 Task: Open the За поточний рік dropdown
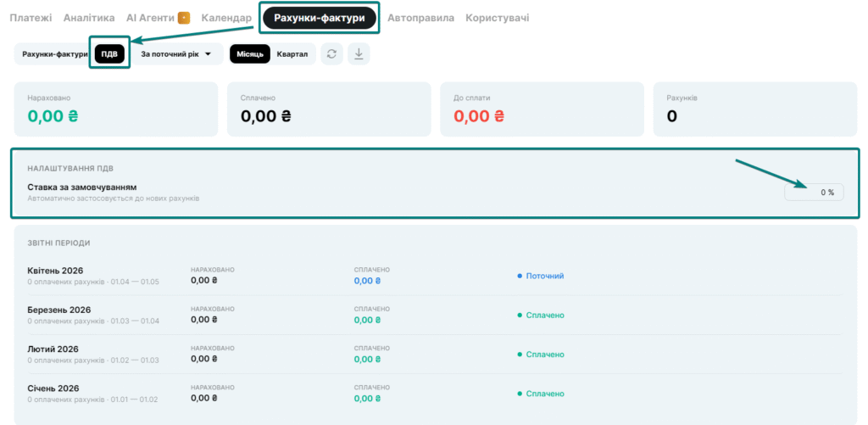(x=175, y=54)
